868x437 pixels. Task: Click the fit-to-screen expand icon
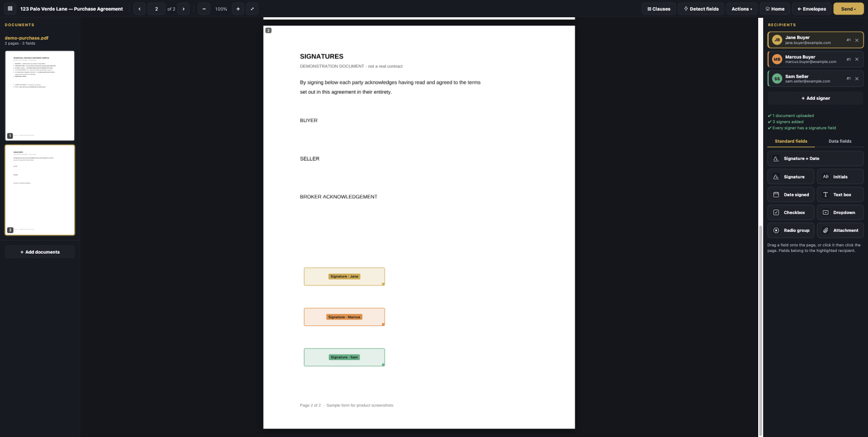point(252,9)
